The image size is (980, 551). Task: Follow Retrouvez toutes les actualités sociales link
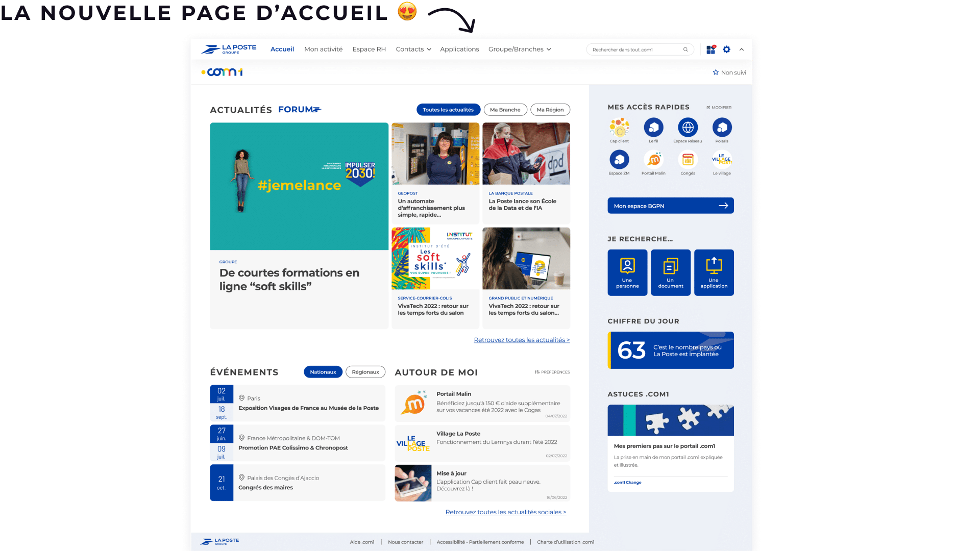506,512
